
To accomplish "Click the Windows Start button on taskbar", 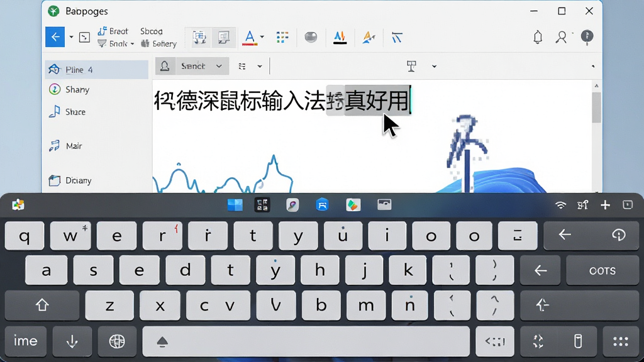I will 235,204.
